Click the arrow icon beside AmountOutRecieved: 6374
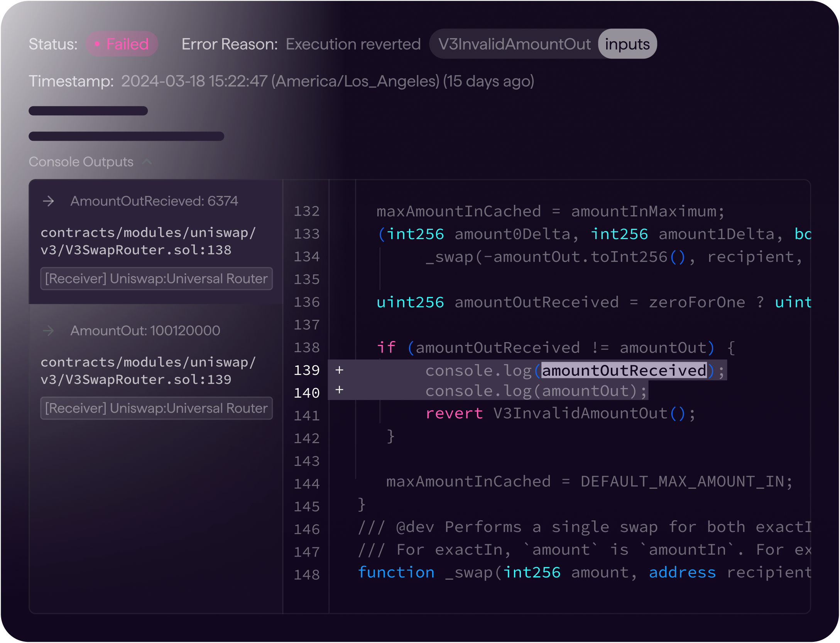Screen dimensions: 840x643 49,201
